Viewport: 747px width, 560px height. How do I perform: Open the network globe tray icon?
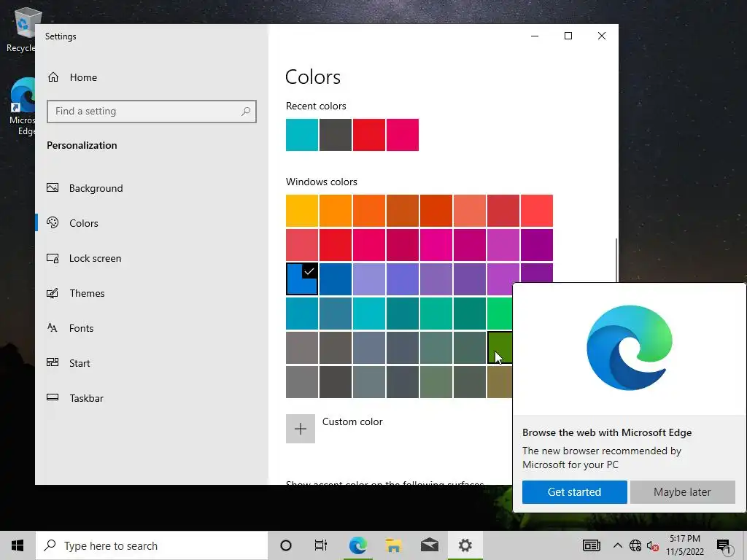(635, 545)
